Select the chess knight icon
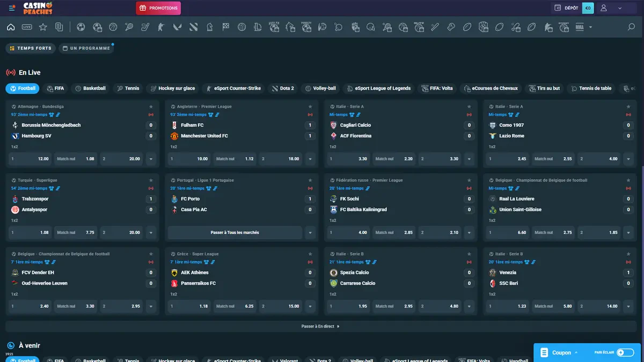The width and height of the screenshot is (644, 362). 210,27
